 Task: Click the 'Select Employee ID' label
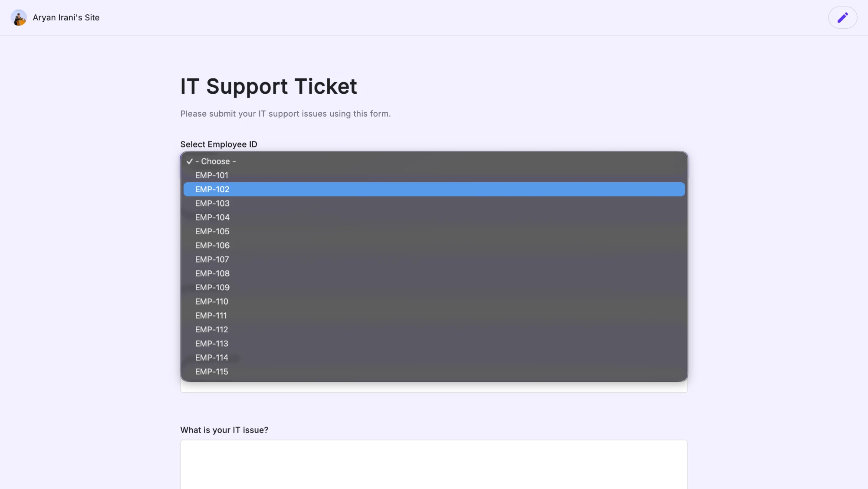click(219, 144)
